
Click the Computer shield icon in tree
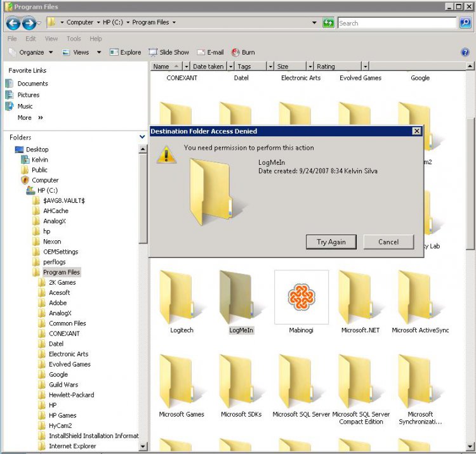click(25, 180)
